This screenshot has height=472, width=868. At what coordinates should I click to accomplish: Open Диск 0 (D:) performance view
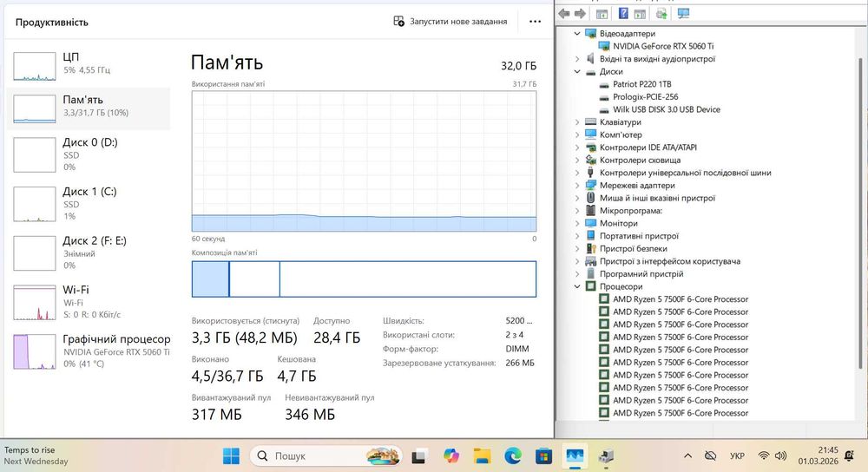pyautogui.click(x=89, y=154)
